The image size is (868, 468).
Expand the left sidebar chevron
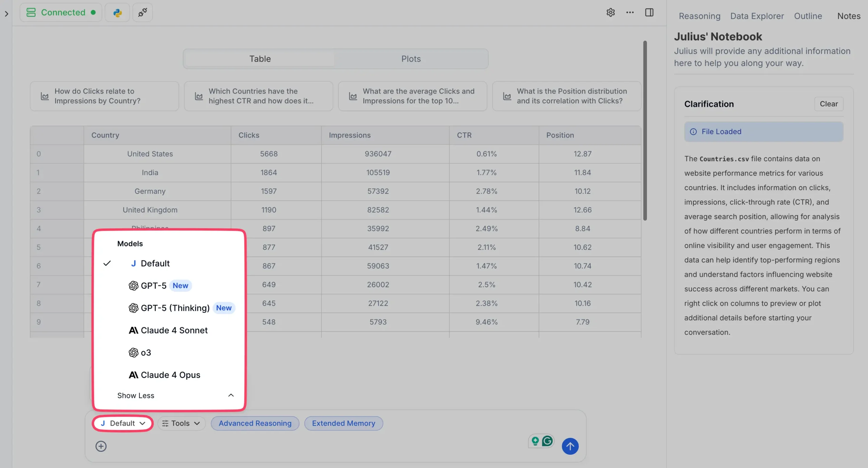coord(6,14)
